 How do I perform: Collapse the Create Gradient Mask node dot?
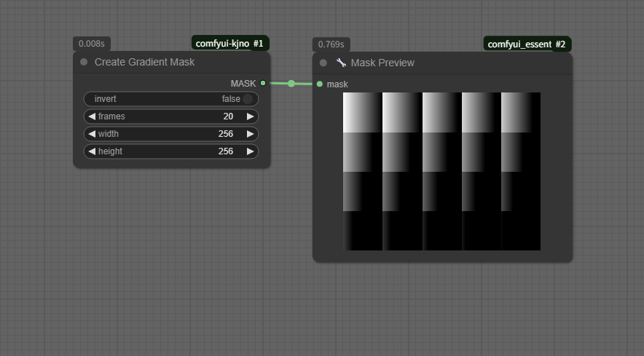84,63
